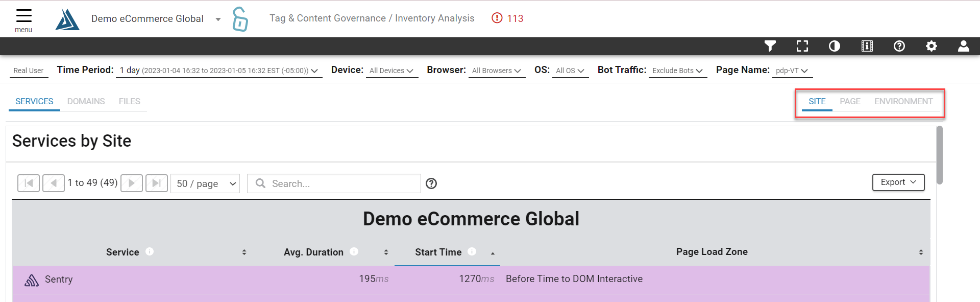
Task: Select the SITE view tab
Action: (x=817, y=101)
